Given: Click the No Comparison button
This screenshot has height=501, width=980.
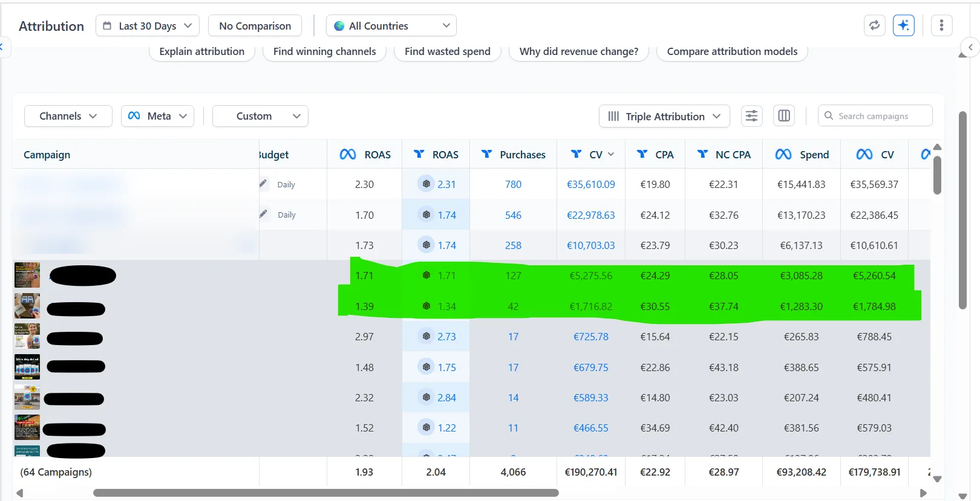Looking at the screenshot, I should tap(255, 25).
